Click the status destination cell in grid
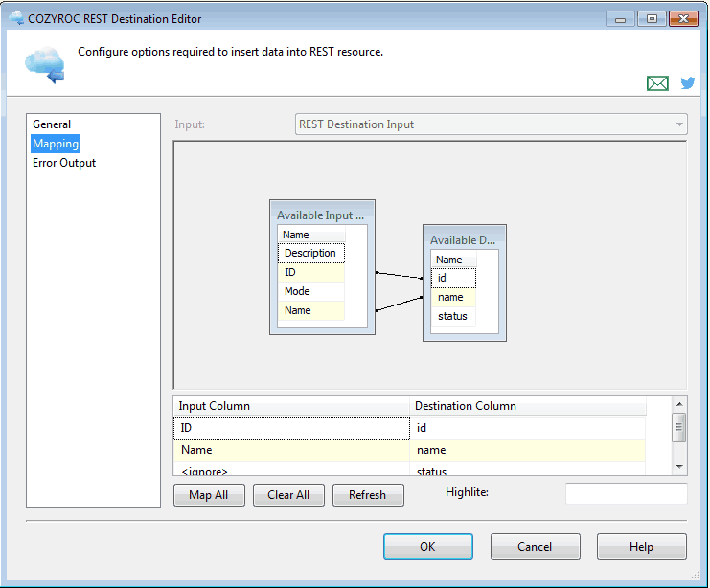This screenshot has width=710, height=588. pyautogui.click(x=528, y=469)
